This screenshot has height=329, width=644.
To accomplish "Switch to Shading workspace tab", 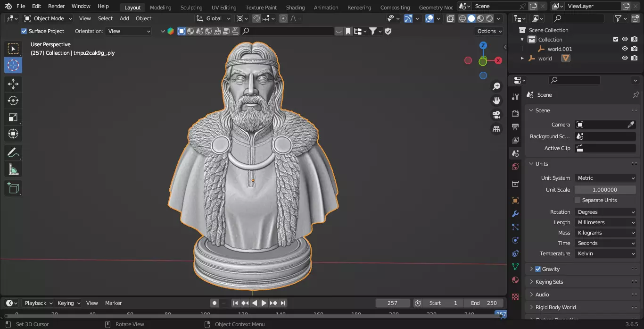I will 295,7.
